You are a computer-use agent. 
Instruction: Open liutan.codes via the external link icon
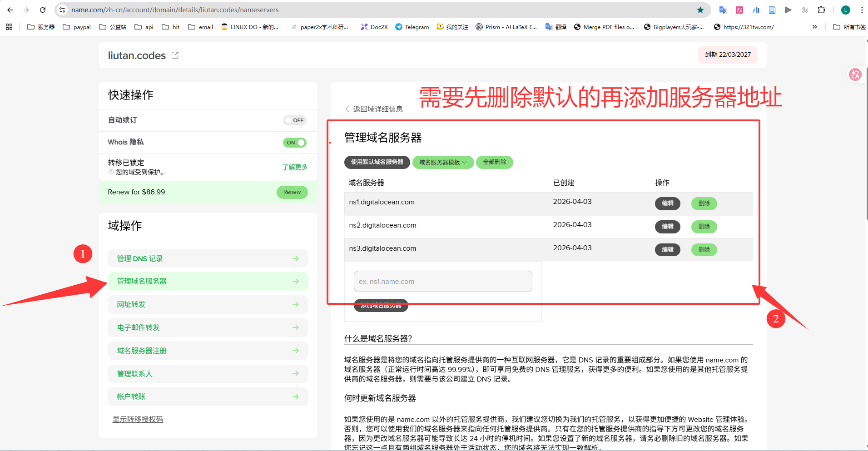pyautogui.click(x=175, y=55)
